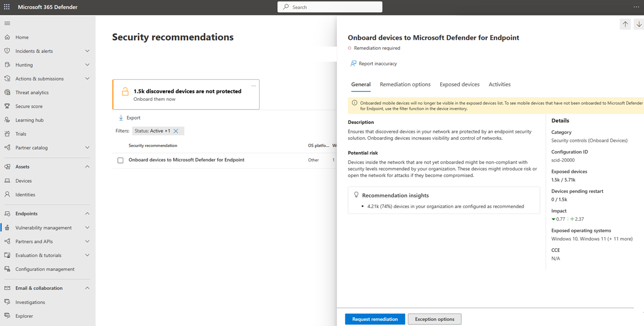Image resolution: width=644 pixels, height=326 pixels.
Task: Collapse the Assets section
Action: pyautogui.click(x=87, y=167)
